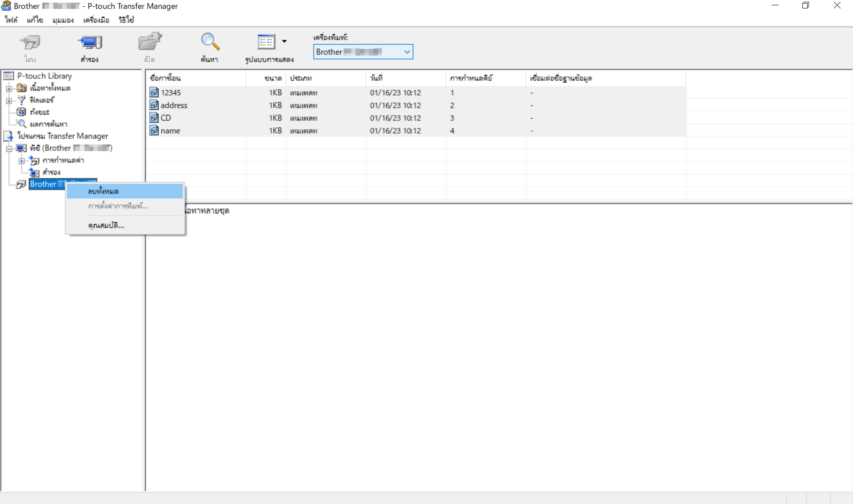Viewport: 853px width, 504px height.
Task: Select the ฟิลเตอร์ funnel icon
Action: pyautogui.click(x=22, y=100)
